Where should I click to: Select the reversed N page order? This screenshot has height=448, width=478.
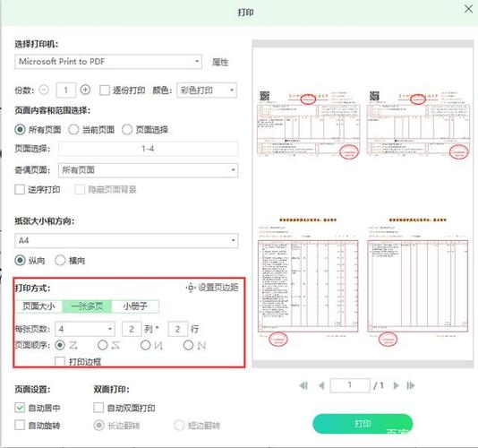(x=145, y=345)
